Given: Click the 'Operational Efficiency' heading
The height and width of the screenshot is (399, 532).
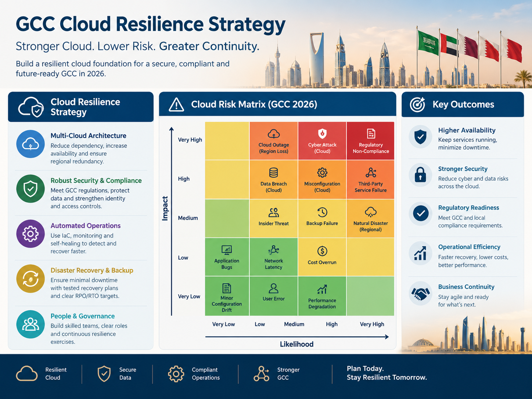Looking at the screenshot, I should click(x=469, y=247).
